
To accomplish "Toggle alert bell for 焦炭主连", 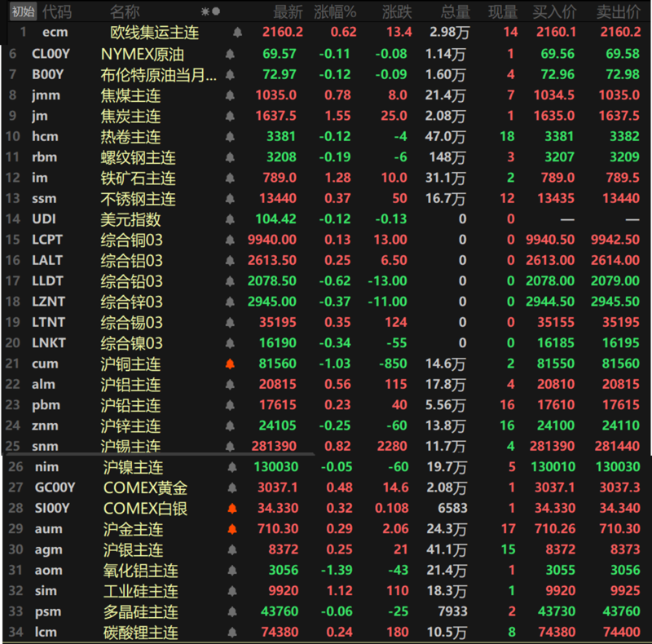I will pos(230,116).
